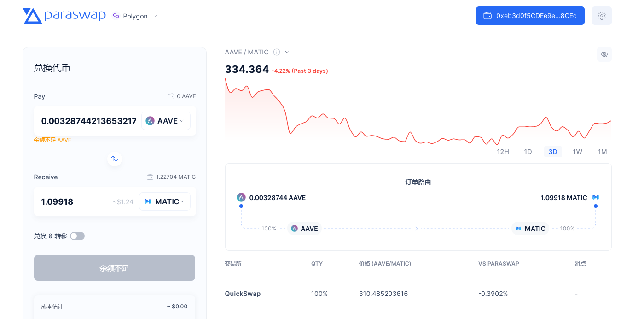Swap pay and receive tokens arrows
The width and height of the screenshot is (644, 319).
click(115, 159)
